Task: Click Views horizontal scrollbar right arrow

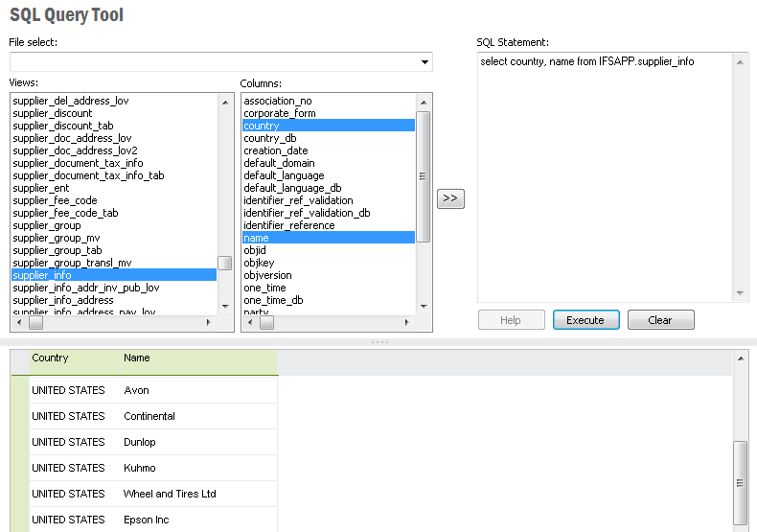Action: click(209, 324)
